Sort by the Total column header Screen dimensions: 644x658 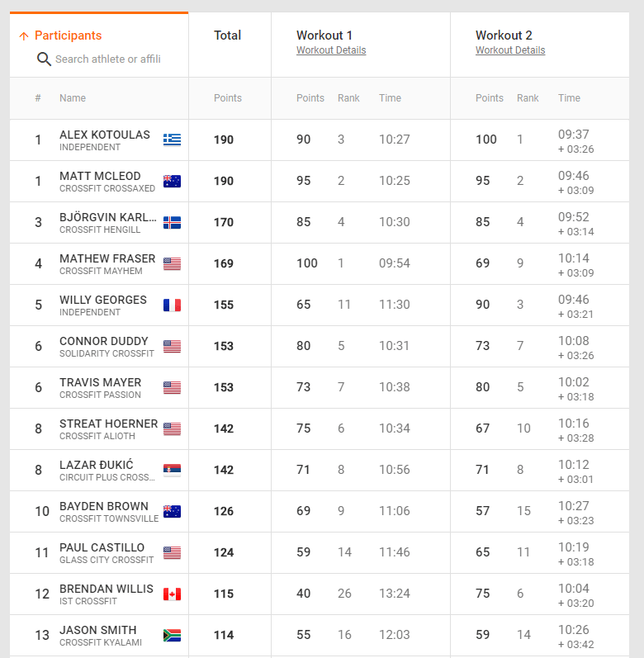(227, 36)
